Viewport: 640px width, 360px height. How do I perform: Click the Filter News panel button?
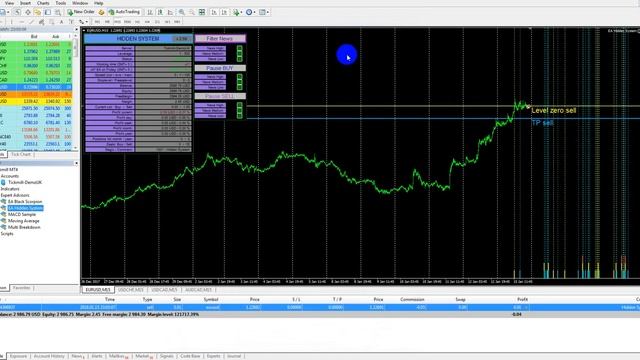pos(220,38)
